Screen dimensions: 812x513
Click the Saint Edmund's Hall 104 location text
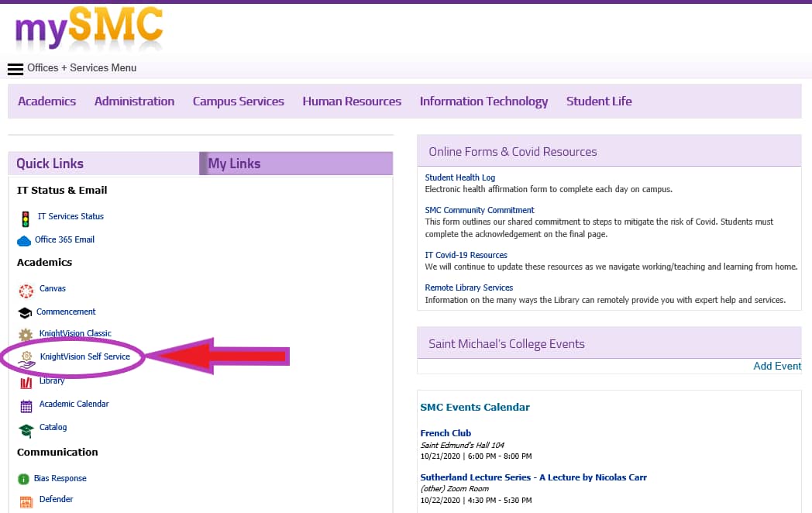463,445
